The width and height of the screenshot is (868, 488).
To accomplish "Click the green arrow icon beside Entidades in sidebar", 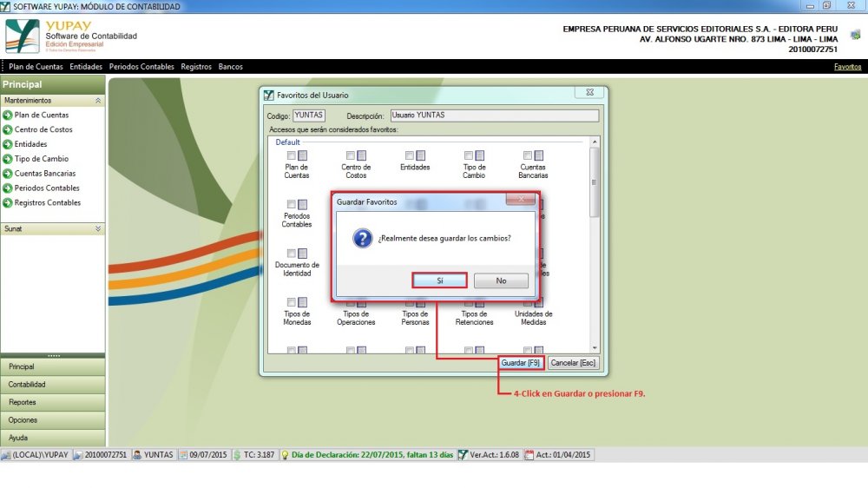I will 8,144.
